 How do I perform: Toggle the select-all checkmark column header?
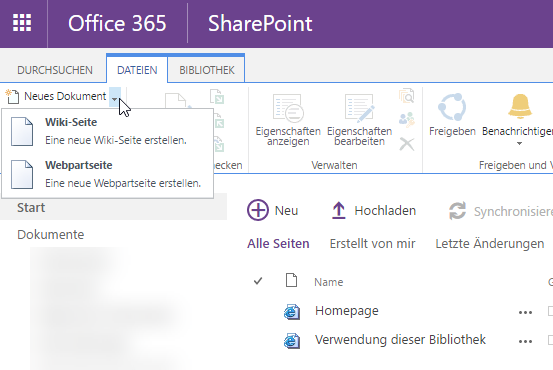point(258,281)
